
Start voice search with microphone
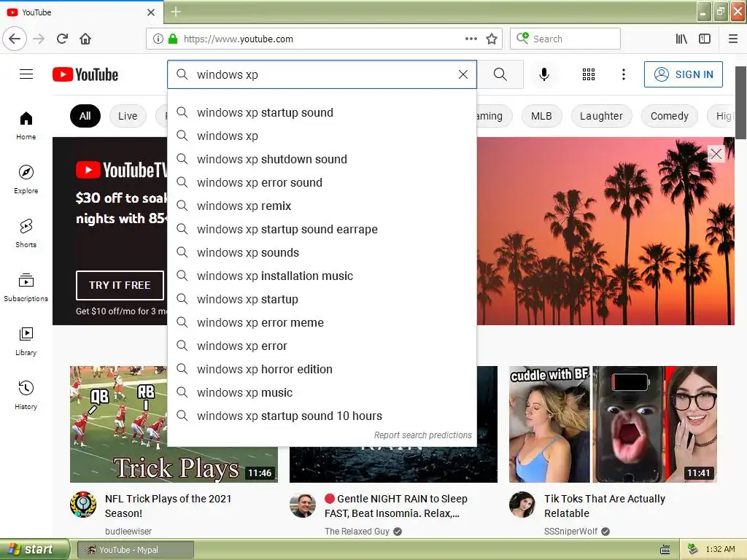pyautogui.click(x=544, y=74)
